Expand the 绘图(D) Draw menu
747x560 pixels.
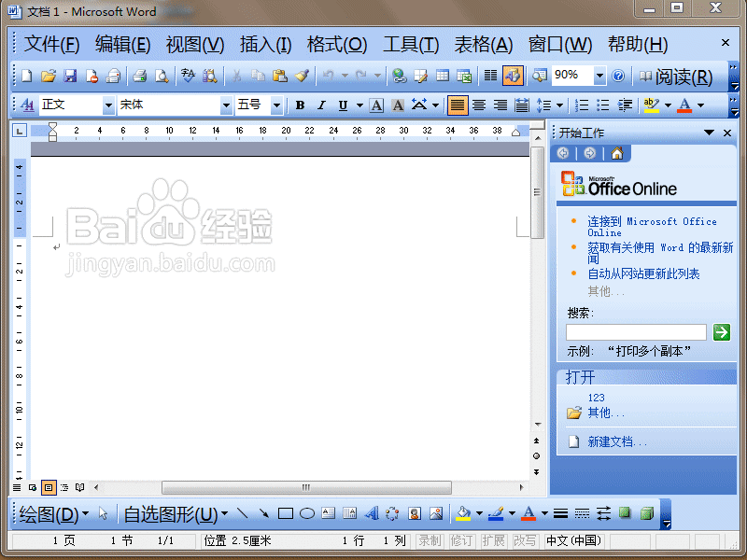click(53, 514)
